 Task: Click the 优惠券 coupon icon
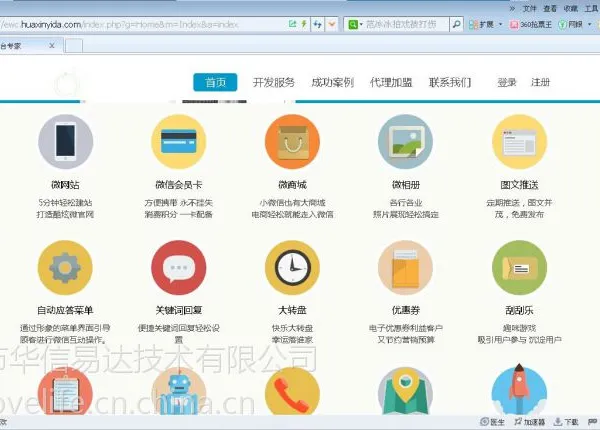[x=406, y=267]
